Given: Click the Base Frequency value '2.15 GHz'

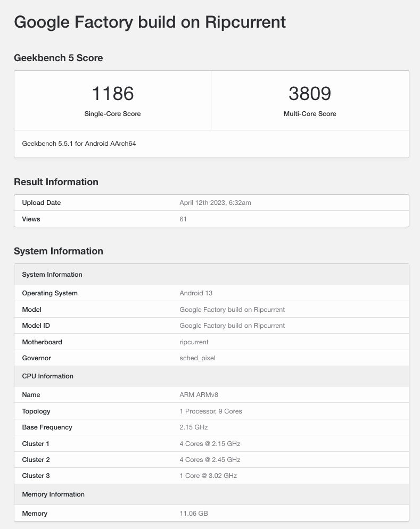Looking at the screenshot, I should pyautogui.click(x=194, y=427).
